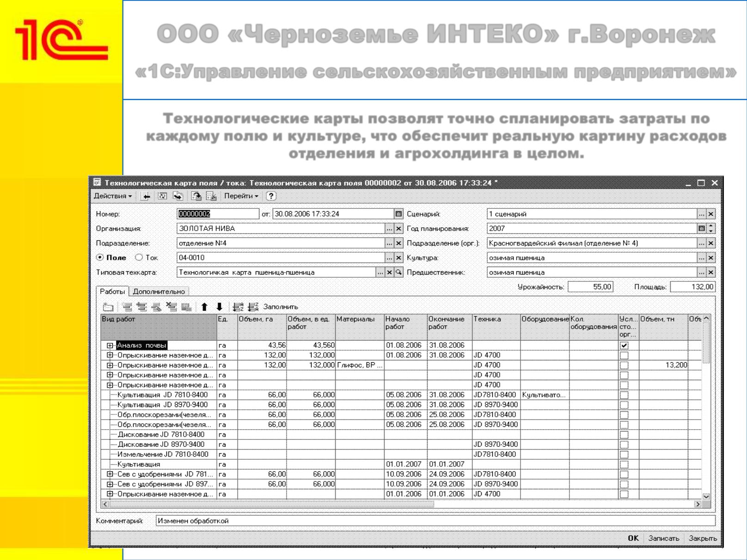
Task: Click ellipsis select button for Культура field
Action: (702, 258)
